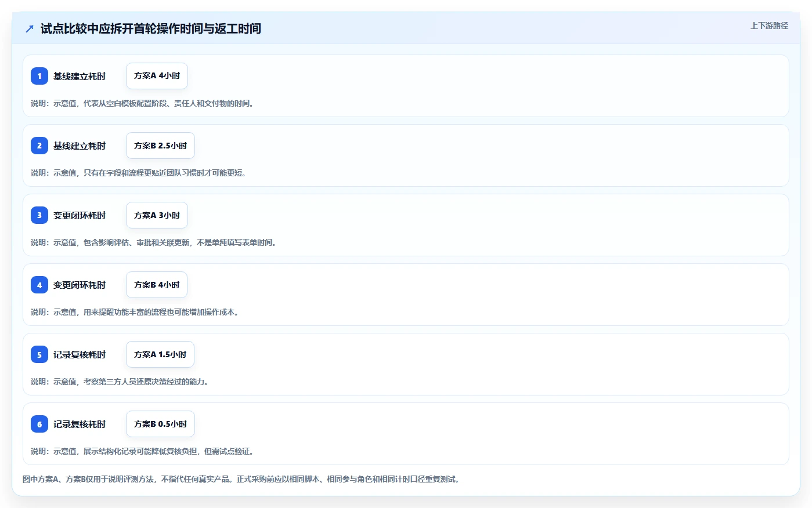
Task: Click the main title 试点比较中应拆开首轮操作时间与返工时间
Action: [x=151, y=28]
